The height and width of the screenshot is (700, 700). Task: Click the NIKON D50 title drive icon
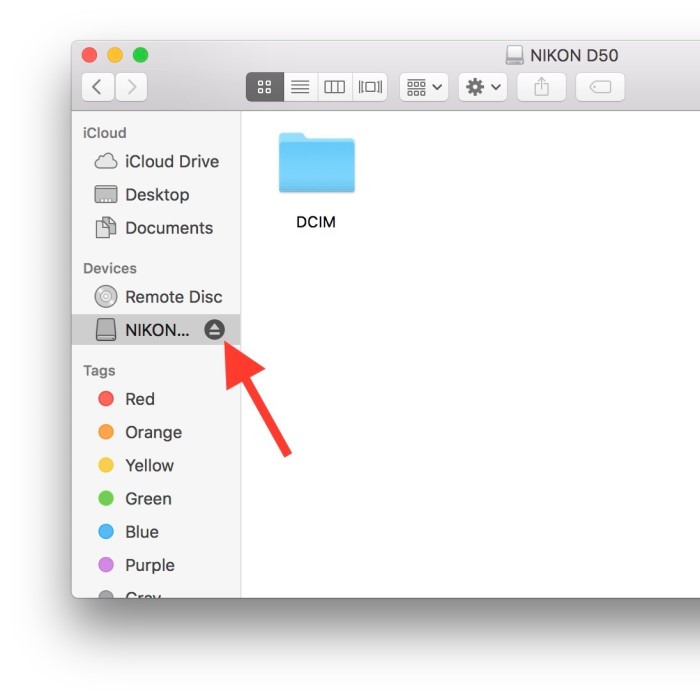pyautogui.click(x=514, y=55)
